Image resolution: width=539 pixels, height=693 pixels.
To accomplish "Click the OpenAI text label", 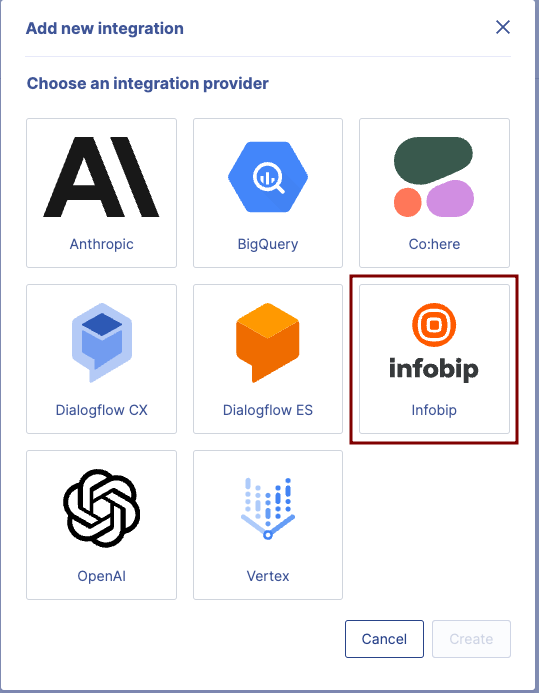I will coord(102,576).
